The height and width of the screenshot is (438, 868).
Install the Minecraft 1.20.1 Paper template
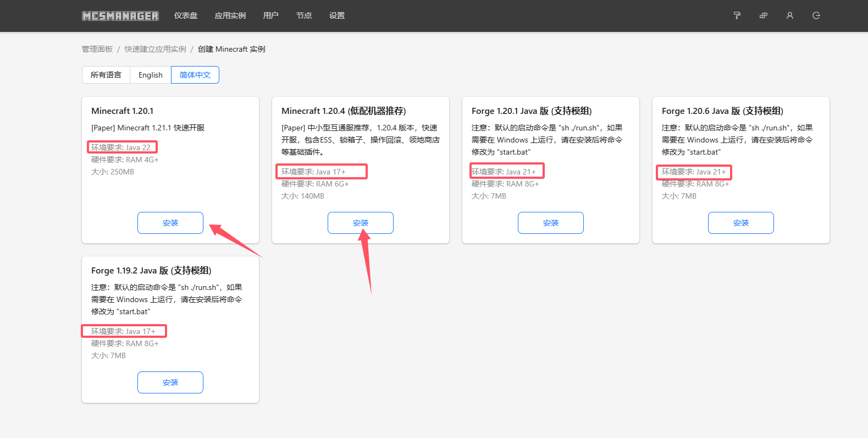pyautogui.click(x=170, y=223)
